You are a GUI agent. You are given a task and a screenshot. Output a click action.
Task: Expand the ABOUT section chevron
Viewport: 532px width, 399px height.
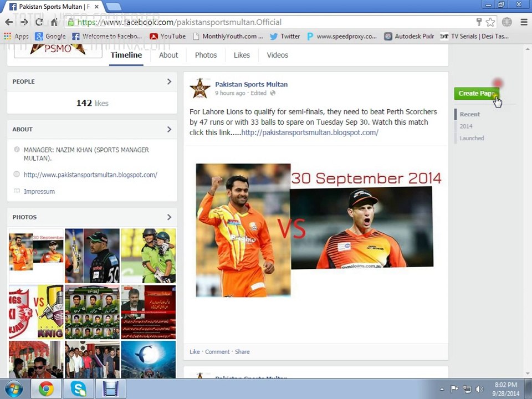170,129
